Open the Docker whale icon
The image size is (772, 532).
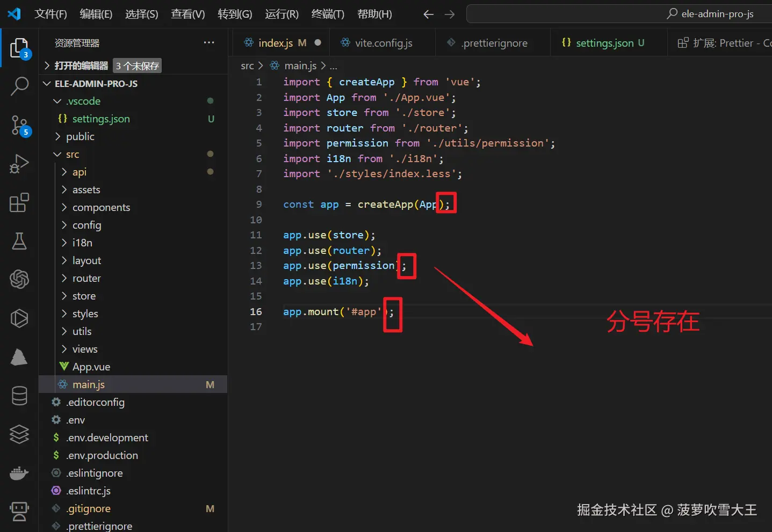click(x=19, y=473)
